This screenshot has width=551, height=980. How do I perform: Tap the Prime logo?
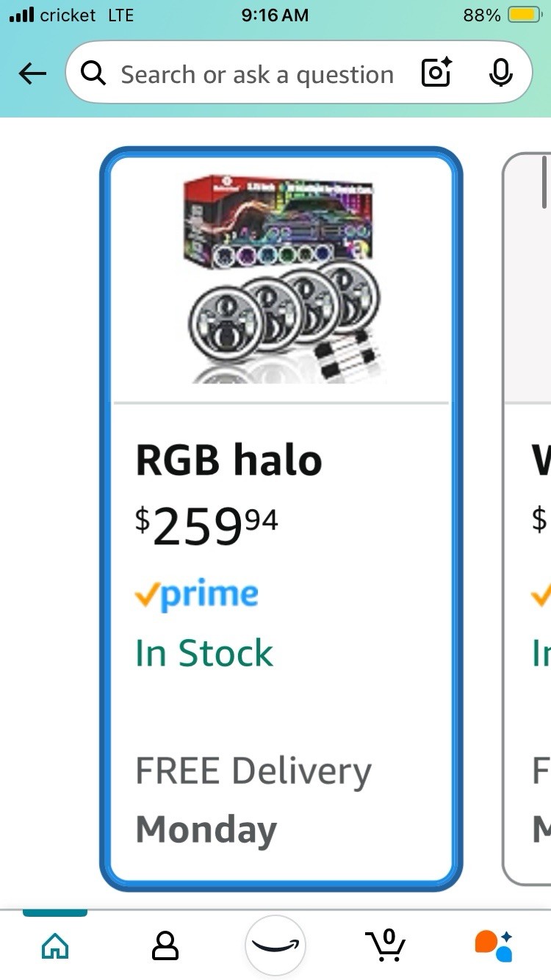pyautogui.click(x=197, y=594)
